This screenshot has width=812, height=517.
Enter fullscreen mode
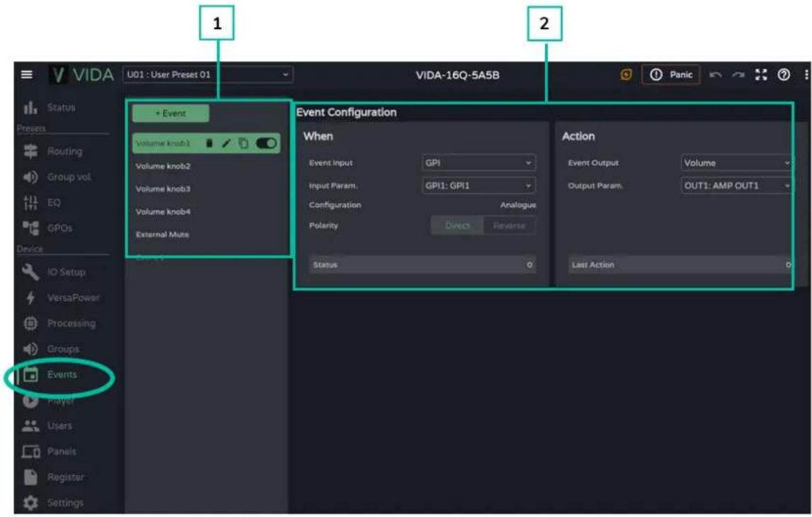pyautogui.click(x=761, y=74)
